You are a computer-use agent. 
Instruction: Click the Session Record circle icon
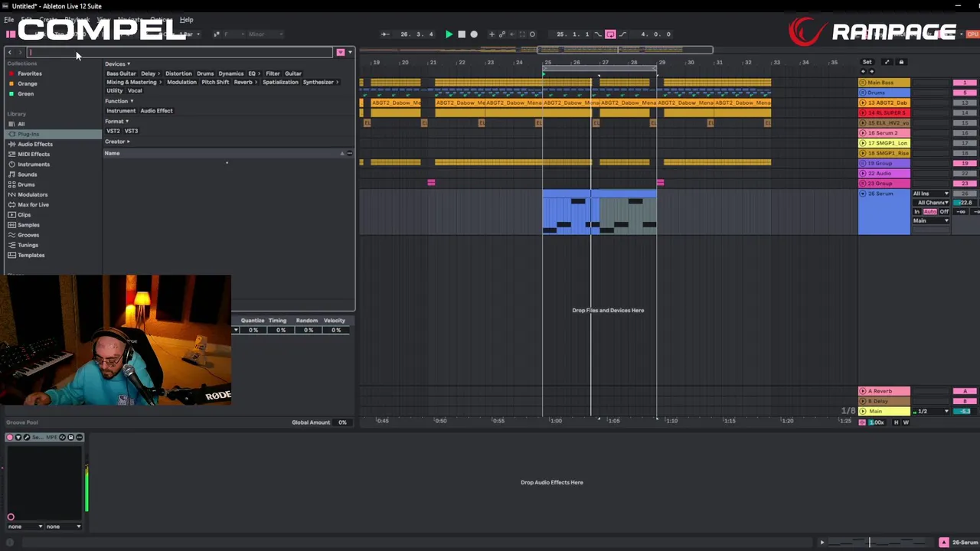(x=532, y=34)
